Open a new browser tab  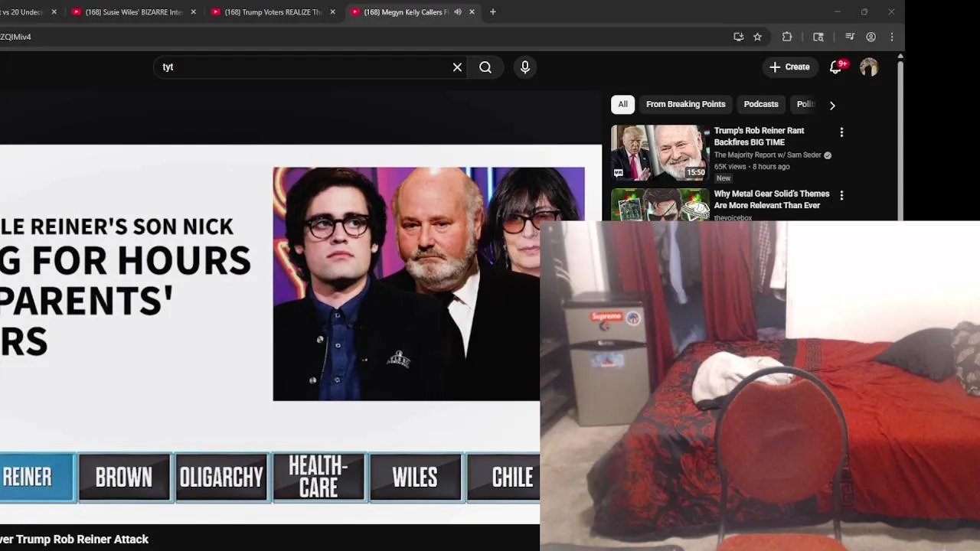click(x=492, y=12)
